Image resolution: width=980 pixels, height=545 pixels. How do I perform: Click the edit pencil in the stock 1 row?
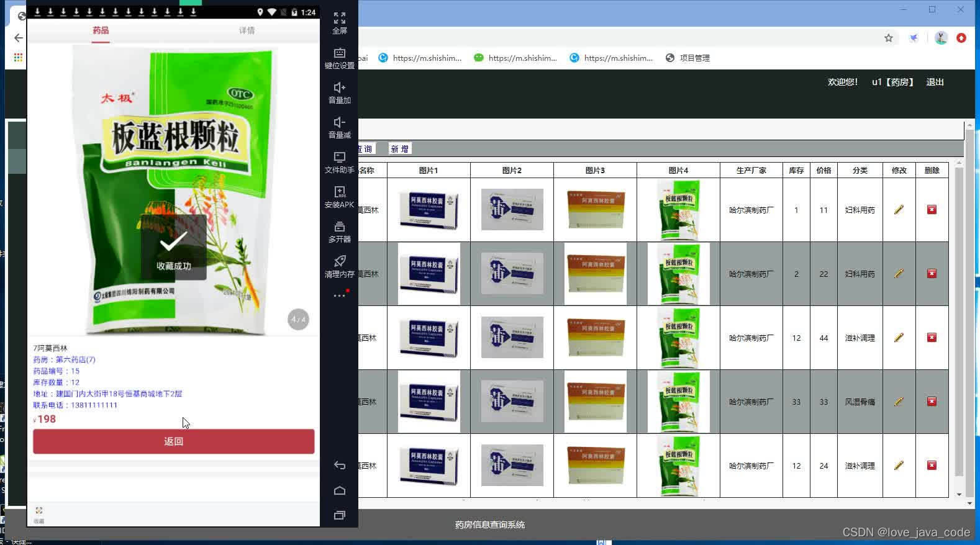click(899, 210)
